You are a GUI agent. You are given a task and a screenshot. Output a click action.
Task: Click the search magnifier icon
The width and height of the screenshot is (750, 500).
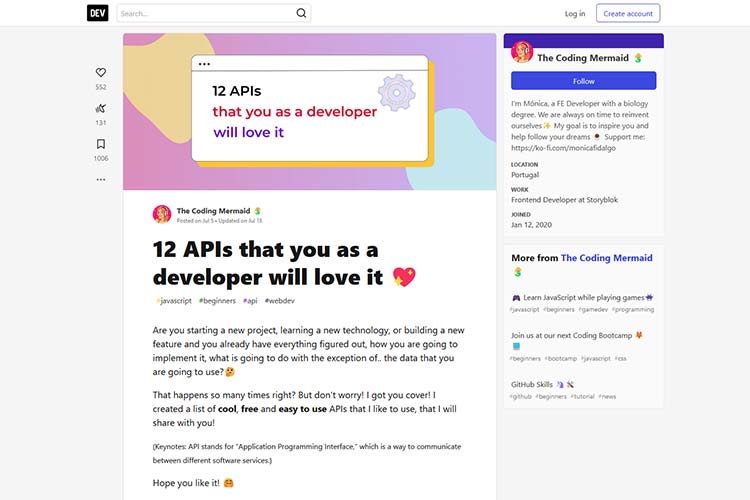[x=301, y=13]
